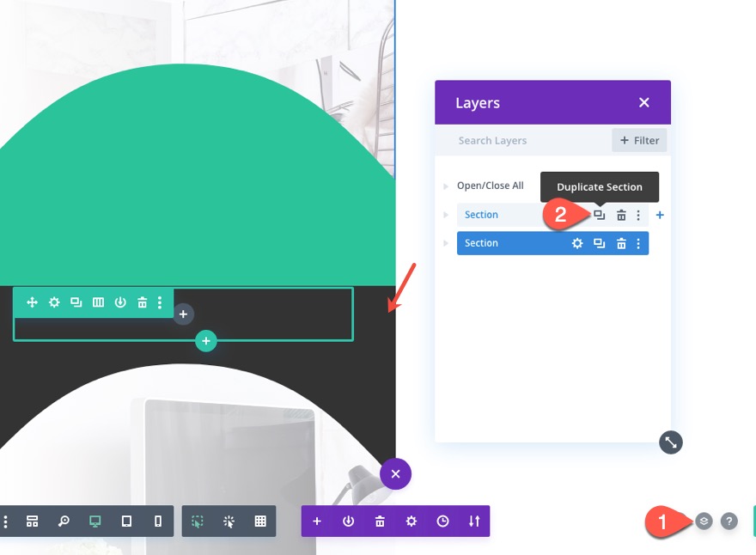Click the Search Layers field

523,140
